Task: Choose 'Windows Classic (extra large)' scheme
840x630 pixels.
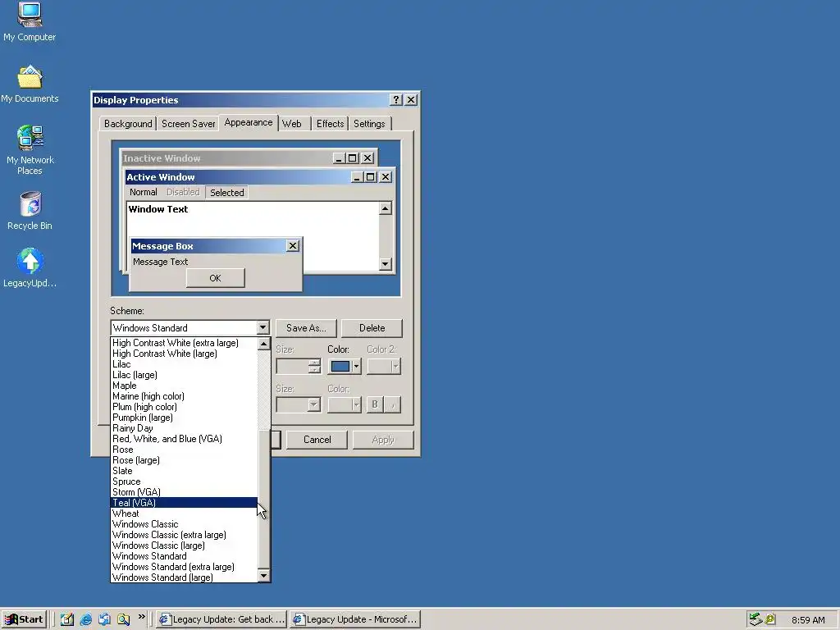Action: (x=185, y=535)
